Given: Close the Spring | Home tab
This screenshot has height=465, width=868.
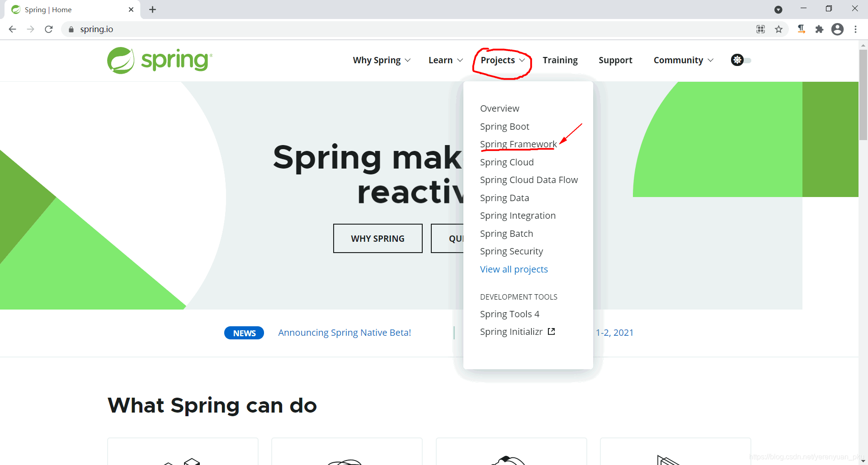Looking at the screenshot, I should click(131, 9).
